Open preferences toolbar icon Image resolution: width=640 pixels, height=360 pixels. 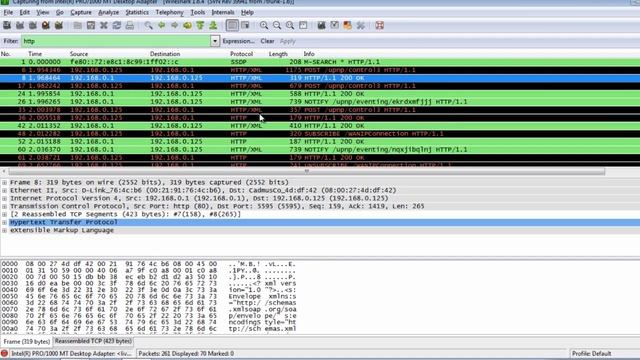pos(361,25)
